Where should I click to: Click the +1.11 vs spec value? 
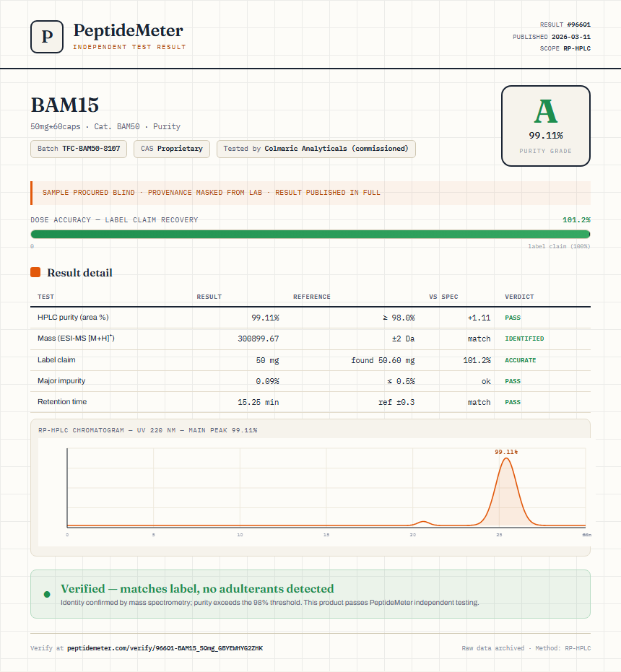479,318
